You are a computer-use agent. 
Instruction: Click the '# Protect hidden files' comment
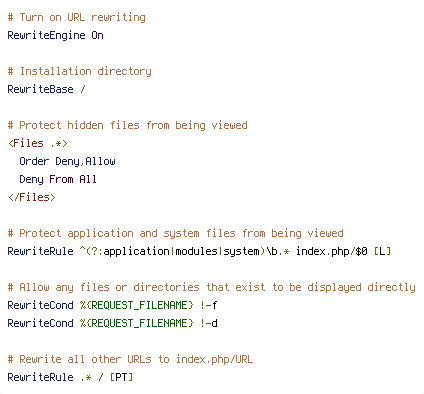coord(128,125)
